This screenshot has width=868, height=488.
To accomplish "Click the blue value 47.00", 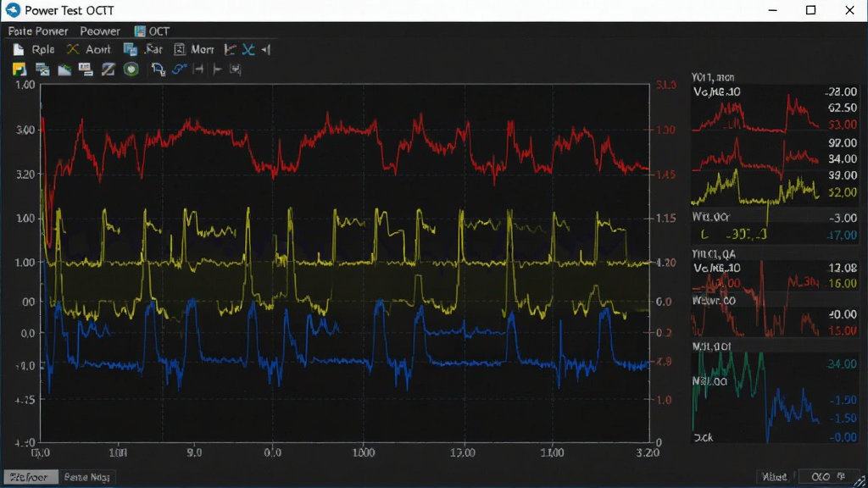I will pyautogui.click(x=842, y=236).
